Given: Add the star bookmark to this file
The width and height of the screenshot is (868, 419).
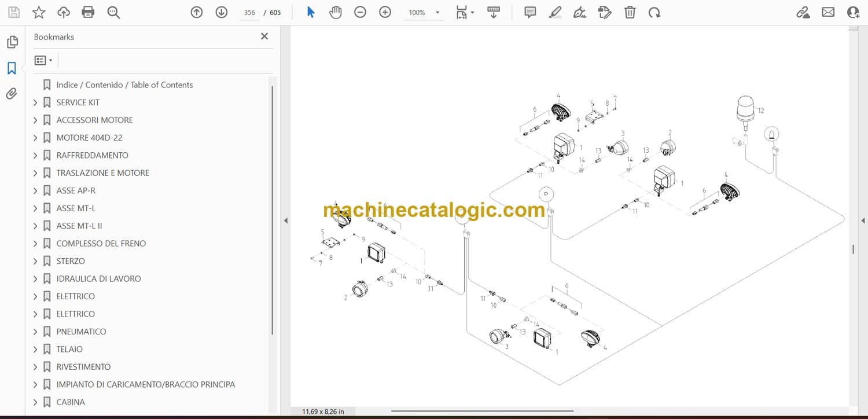Looking at the screenshot, I should [39, 12].
